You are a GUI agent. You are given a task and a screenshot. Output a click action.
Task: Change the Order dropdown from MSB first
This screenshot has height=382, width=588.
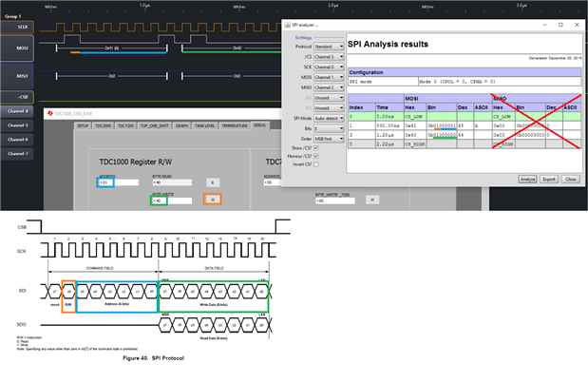pos(328,137)
